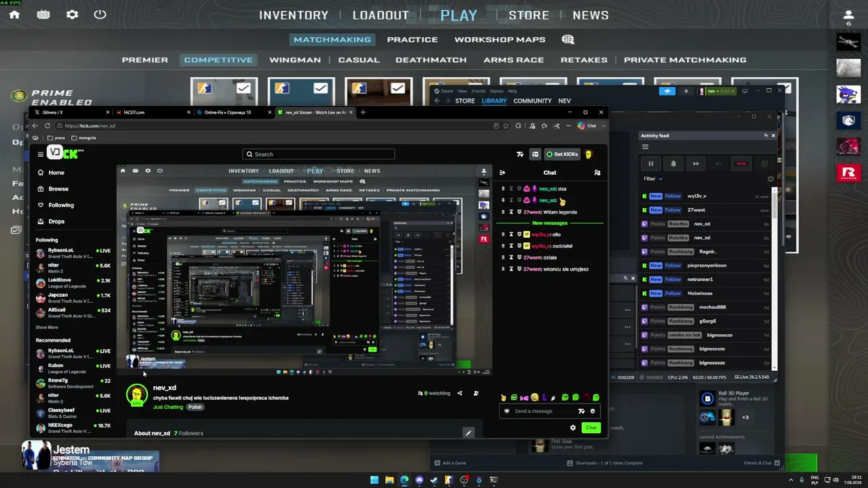This screenshot has width=868, height=488.
Task: Open Drops in Kick sidebar
Action: point(56,222)
